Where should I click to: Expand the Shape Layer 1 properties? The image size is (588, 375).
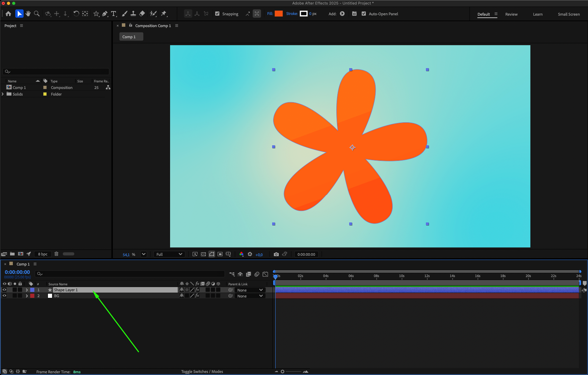(x=27, y=290)
